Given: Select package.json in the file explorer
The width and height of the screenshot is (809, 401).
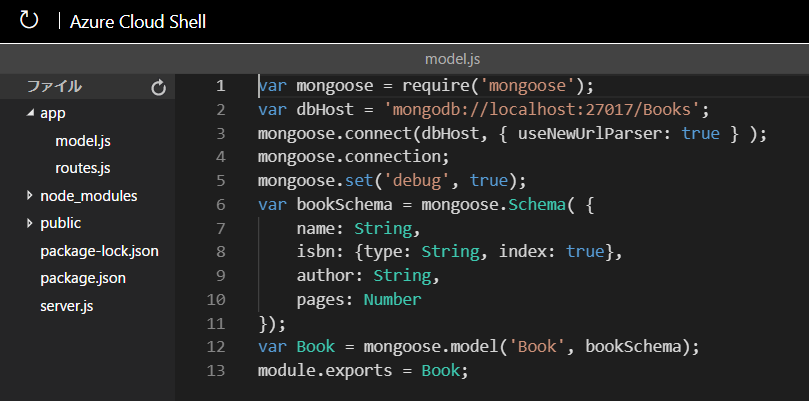Looking at the screenshot, I should pos(82,277).
